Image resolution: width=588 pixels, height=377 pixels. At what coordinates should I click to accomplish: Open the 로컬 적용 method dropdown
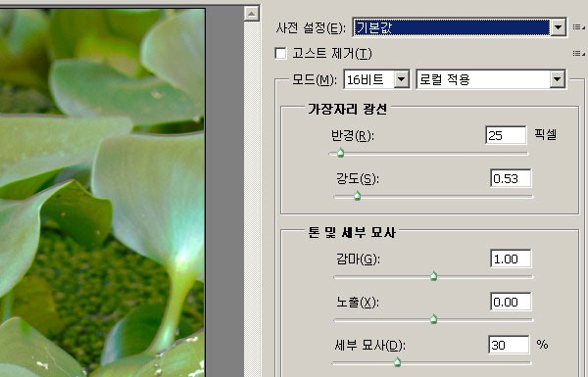click(491, 79)
